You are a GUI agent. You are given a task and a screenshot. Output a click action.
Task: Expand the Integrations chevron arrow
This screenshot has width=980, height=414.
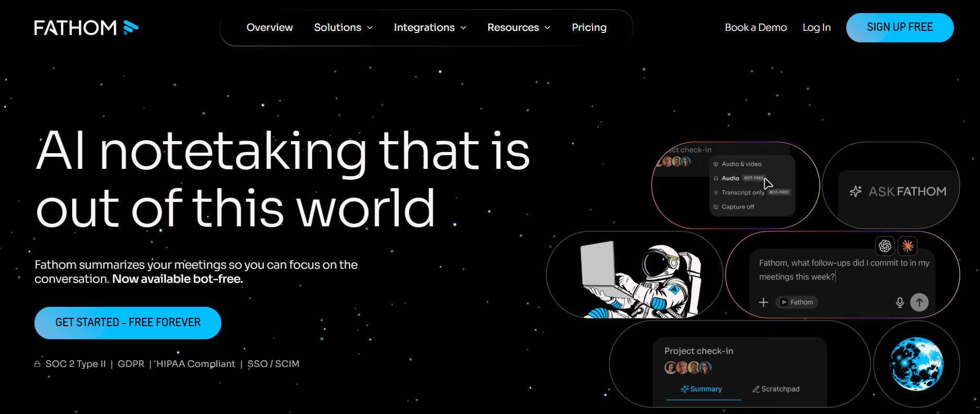[463, 28]
